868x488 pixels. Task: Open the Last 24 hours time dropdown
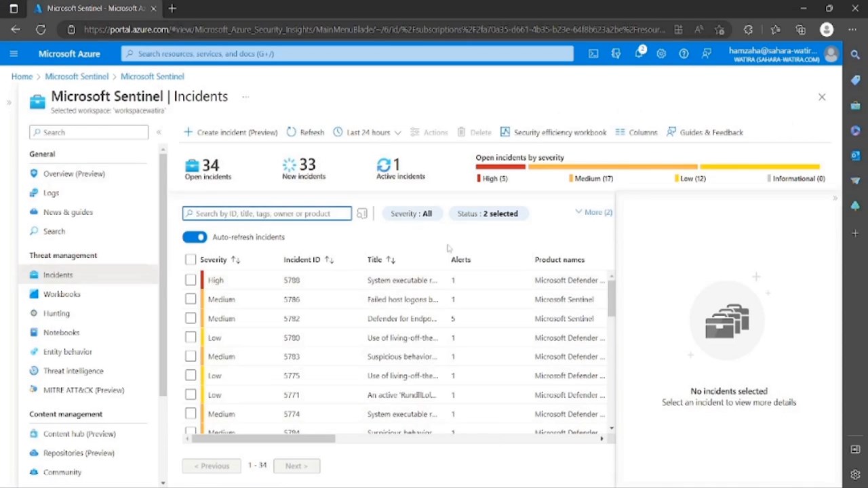(x=367, y=132)
